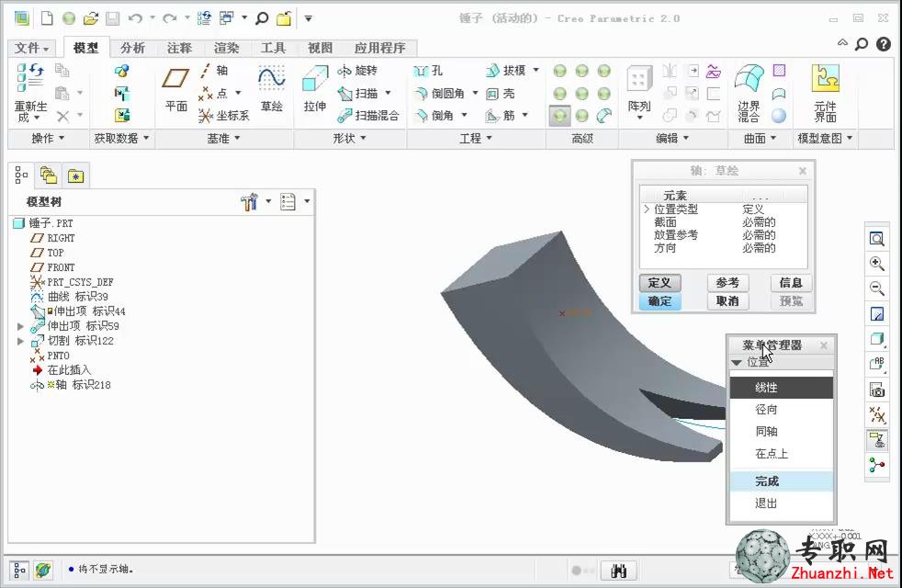This screenshot has width=902, height=588.
Task: Select the 边界混合 boundary blend tool
Action: (x=749, y=93)
